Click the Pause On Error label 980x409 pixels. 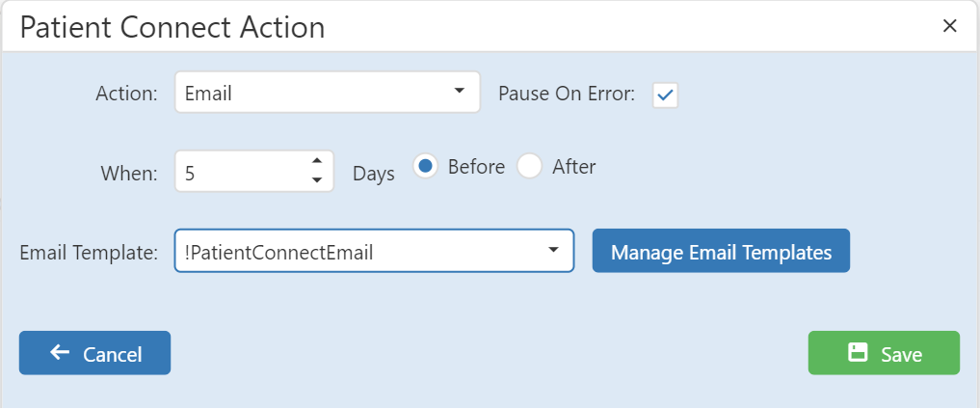pyautogui.click(x=567, y=94)
